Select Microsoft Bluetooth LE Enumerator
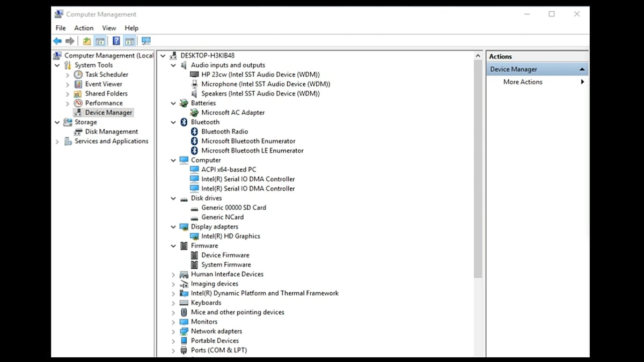644x362 pixels. pos(252,151)
